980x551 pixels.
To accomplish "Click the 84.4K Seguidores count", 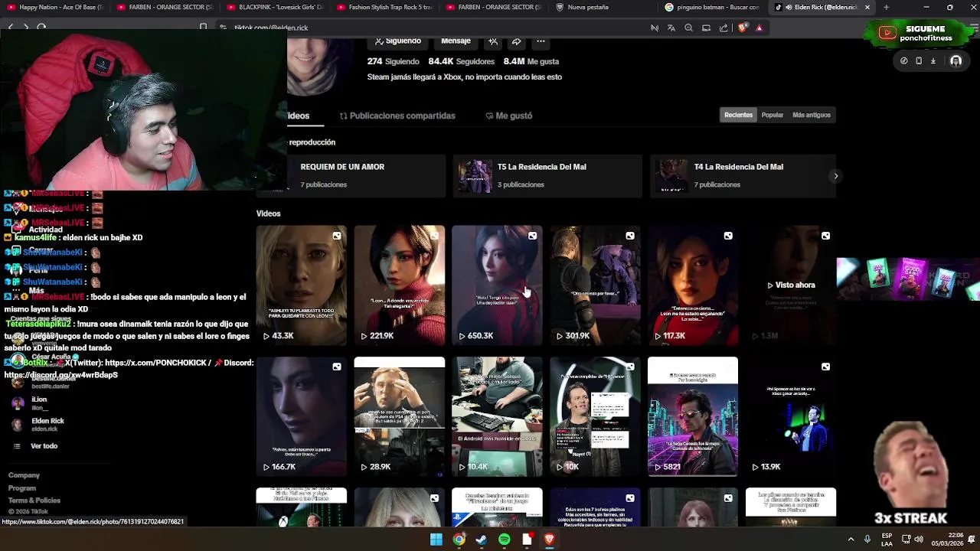I will [x=461, y=61].
